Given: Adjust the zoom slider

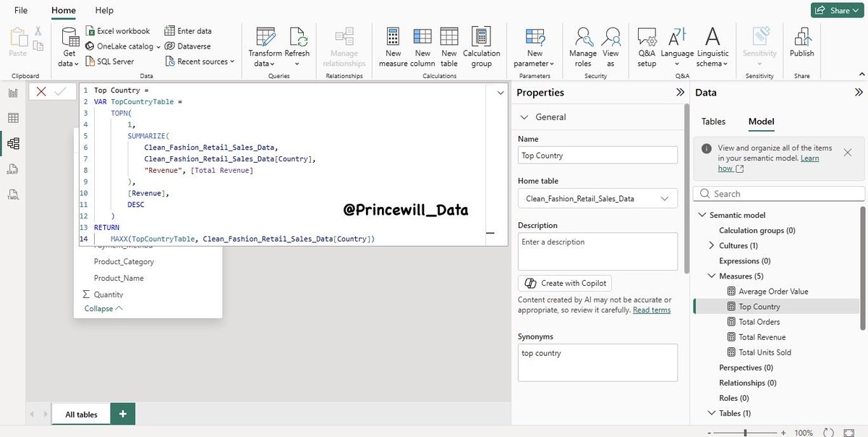Looking at the screenshot, I should (x=745, y=432).
